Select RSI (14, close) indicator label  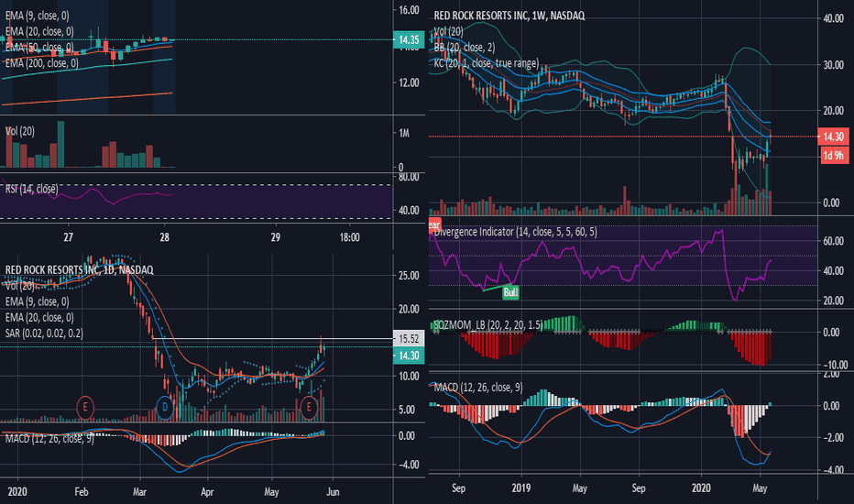[31, 189]
